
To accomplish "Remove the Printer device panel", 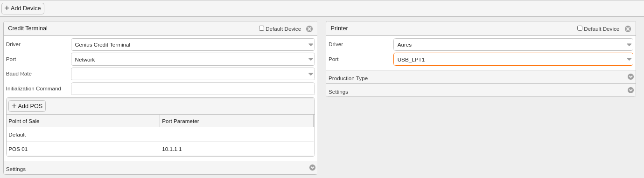I will point(628,29).
